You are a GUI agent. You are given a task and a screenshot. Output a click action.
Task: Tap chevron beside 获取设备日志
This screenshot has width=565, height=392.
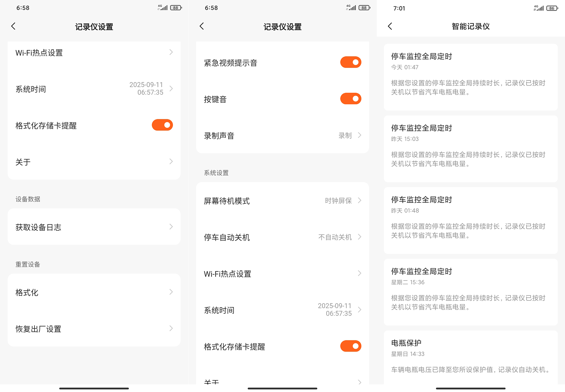[171, 227]
